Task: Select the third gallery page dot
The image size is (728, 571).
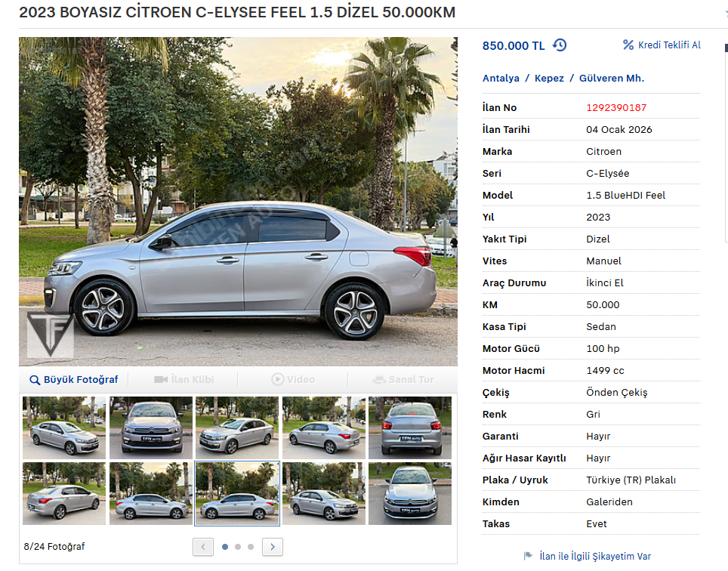Action: point(251,547)
